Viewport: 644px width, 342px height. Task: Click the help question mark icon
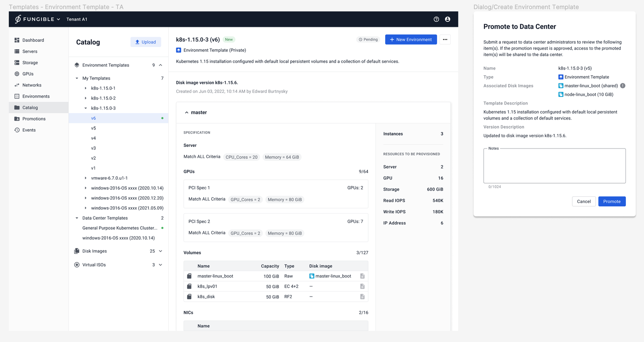(436, 19)
